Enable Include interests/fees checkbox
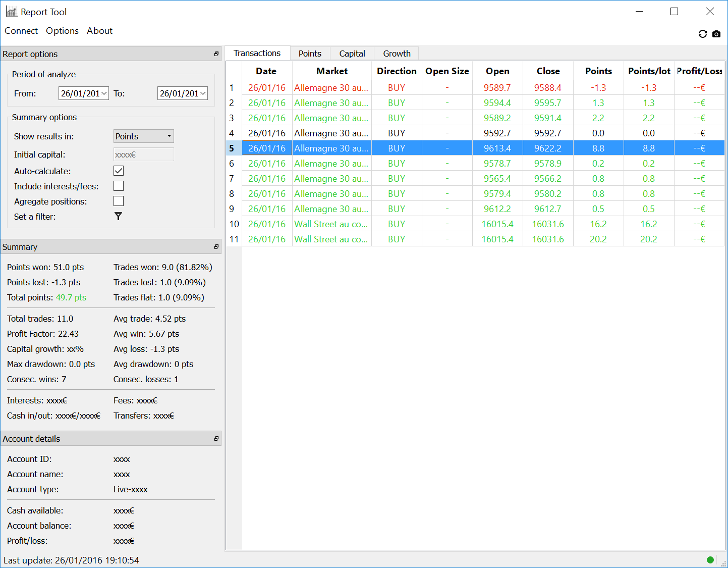Screen dimensions: 728x568 (119, 186)
